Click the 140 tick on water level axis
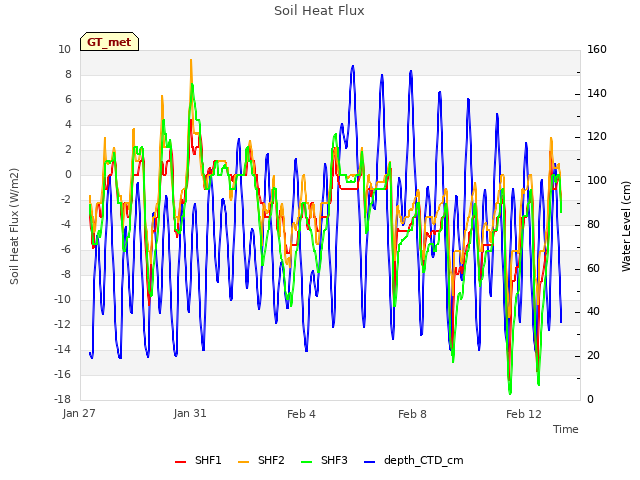640x480 pixels. click(597, 93)
